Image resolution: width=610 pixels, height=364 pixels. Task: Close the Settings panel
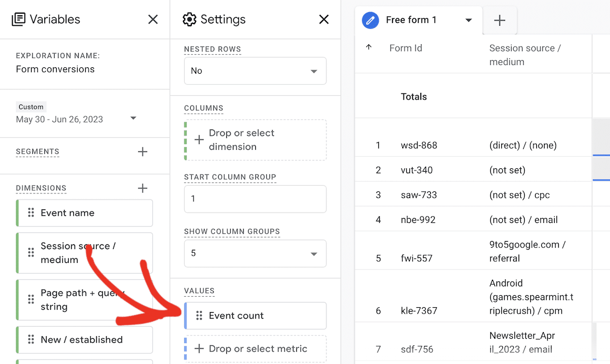pos(324,20)
